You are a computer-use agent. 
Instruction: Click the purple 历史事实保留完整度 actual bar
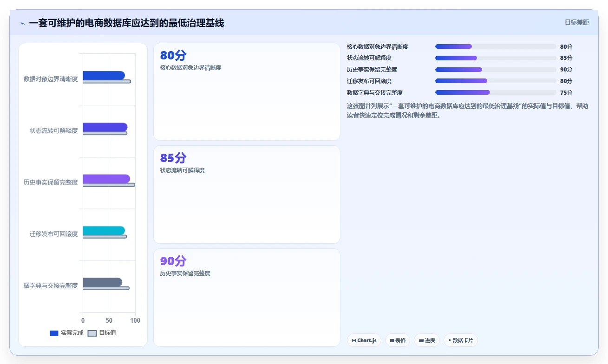pos(106,179)
